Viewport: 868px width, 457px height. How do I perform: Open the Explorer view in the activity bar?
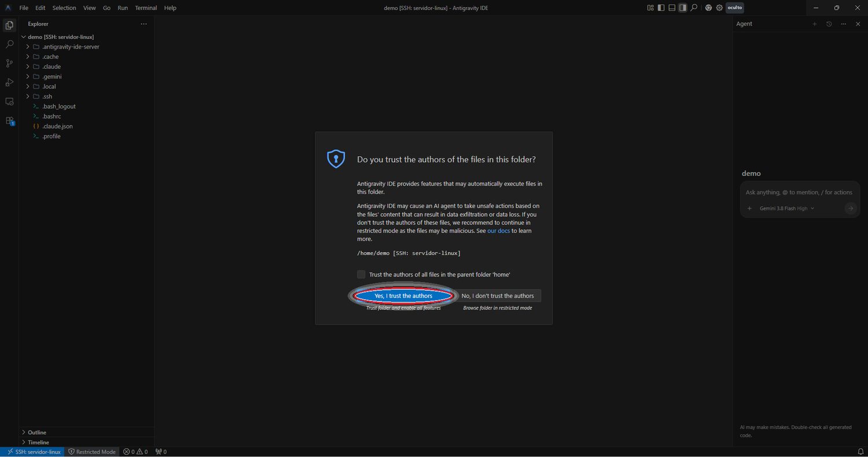coord(9,25)
